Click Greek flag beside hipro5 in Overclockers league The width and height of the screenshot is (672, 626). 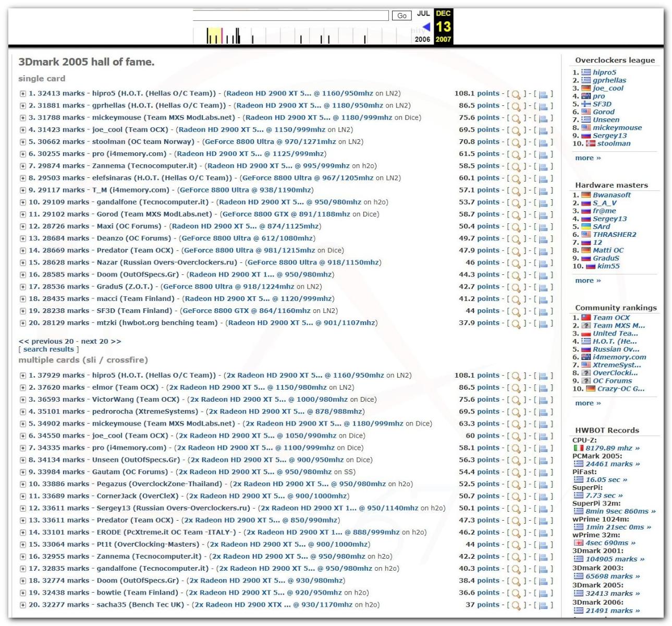click(586, 73)
